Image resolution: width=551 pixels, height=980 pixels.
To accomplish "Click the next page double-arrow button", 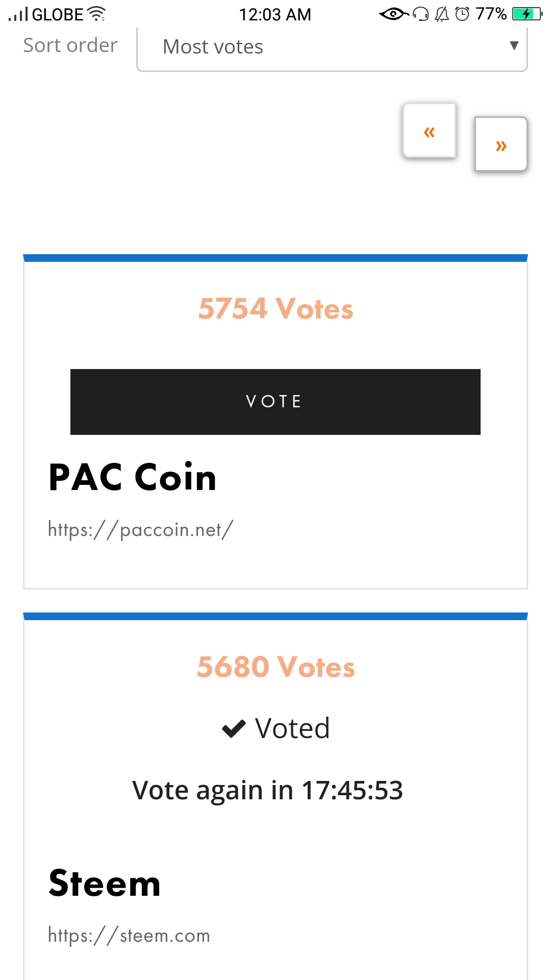I will [x=501, y=145].
